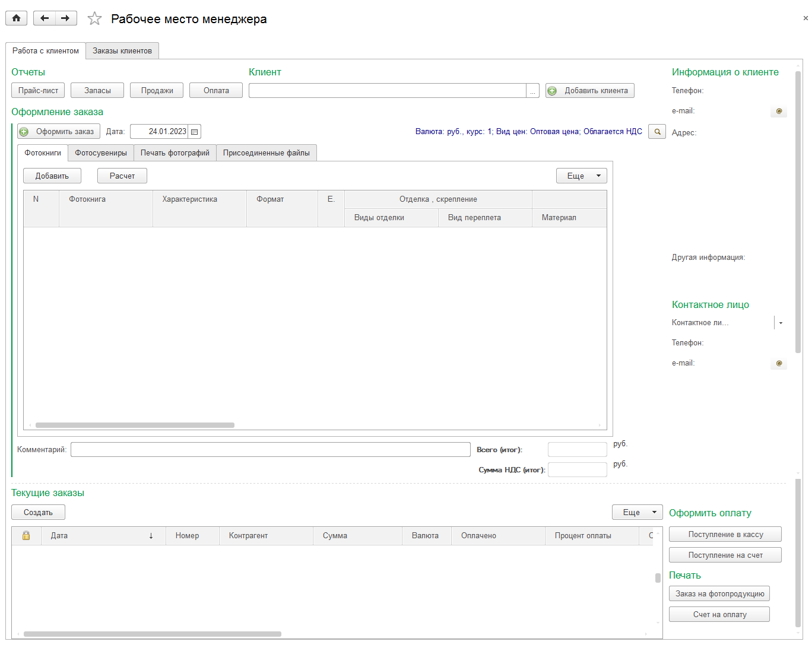The image size is (812, 648).
Task: Click the Добавить клиента button
Action: [x=590, y=91]
